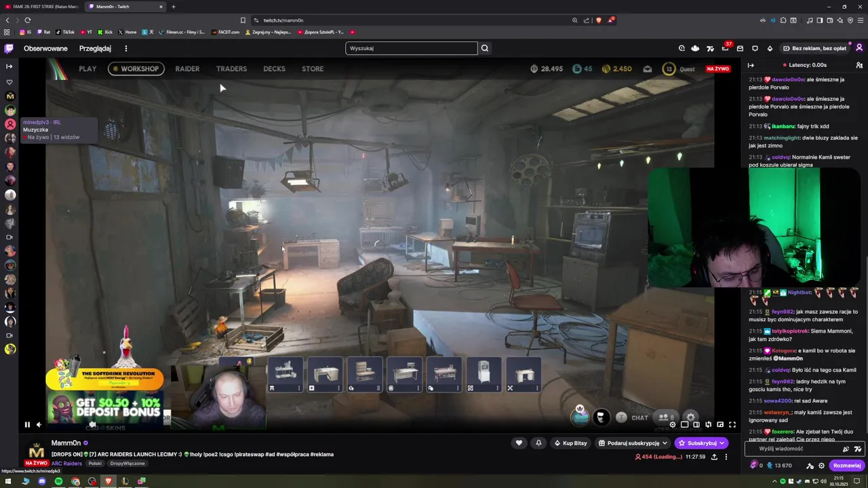
Task: Click the Bez reklam, bez opłat button
Action: click(814, 48)
